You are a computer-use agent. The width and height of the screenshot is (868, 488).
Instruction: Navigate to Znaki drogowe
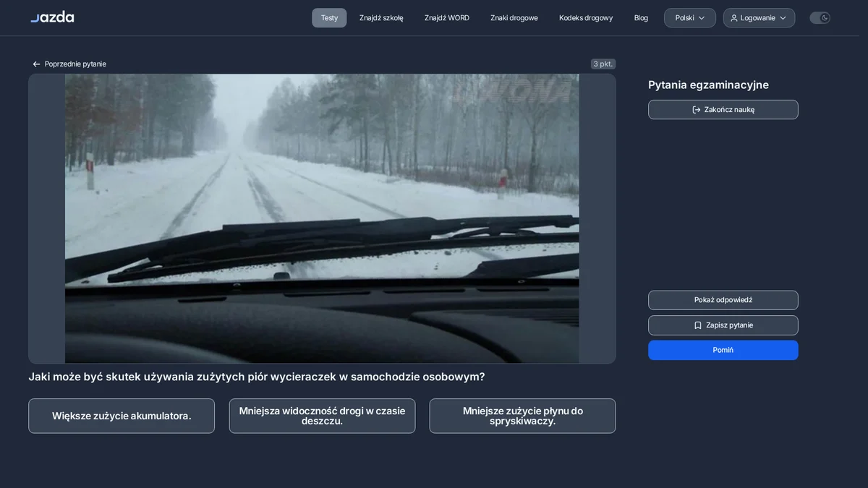coord(514,18)
